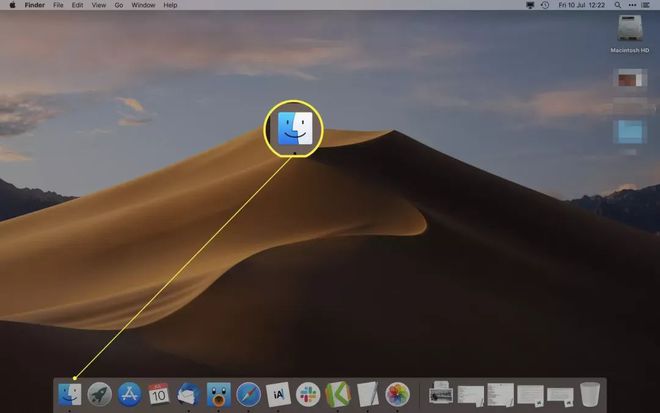Open the File menu
Viewport: 660px width, 413px height.
56,5
